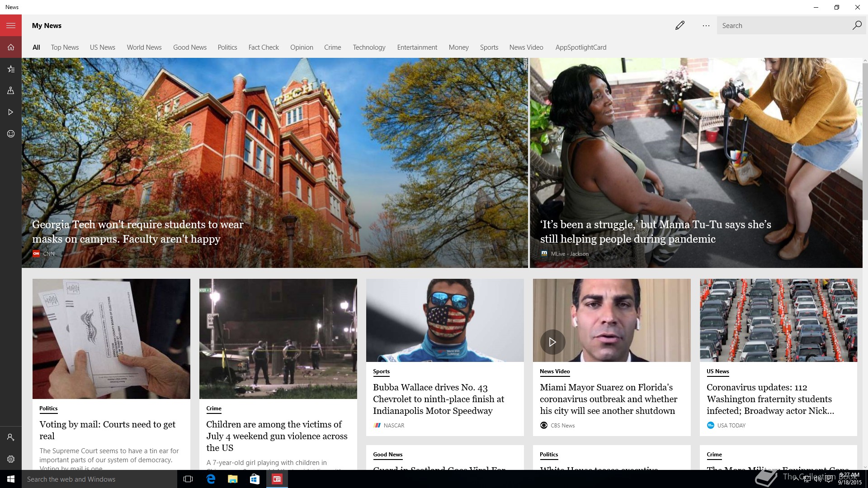Play the Miami Mayor Suarez video
Viewport: 868px width, 488px height.
(552, 342)
